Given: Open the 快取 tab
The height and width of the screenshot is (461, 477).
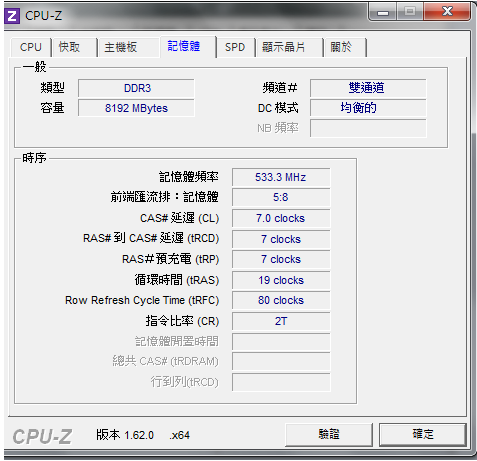Looking at the screenshot, I should [74, 47].
